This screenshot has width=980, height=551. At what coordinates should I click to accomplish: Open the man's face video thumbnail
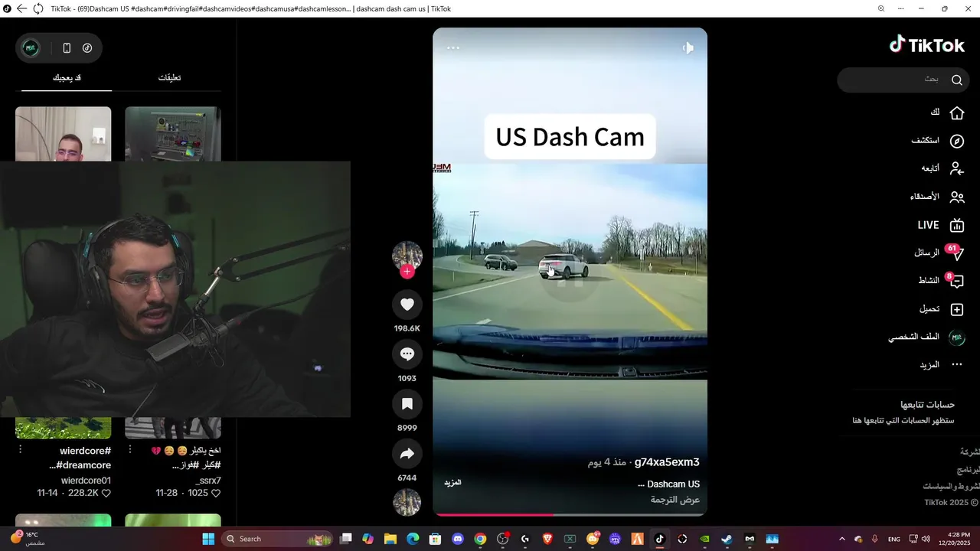point(64,134)
